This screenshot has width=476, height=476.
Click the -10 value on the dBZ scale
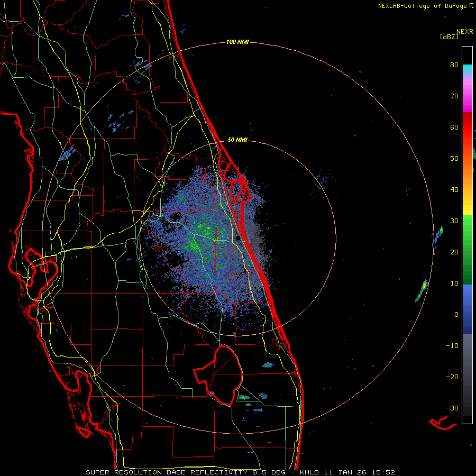point(452,346)
